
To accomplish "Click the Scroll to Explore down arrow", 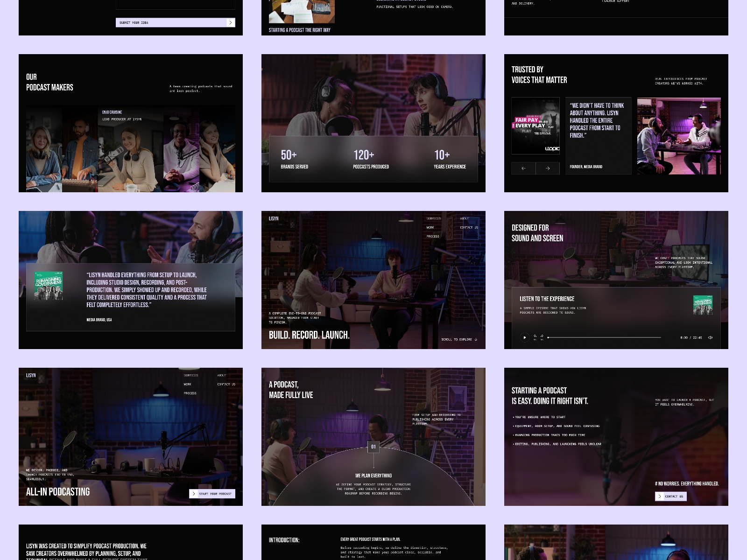I will (x=476, y=339).
